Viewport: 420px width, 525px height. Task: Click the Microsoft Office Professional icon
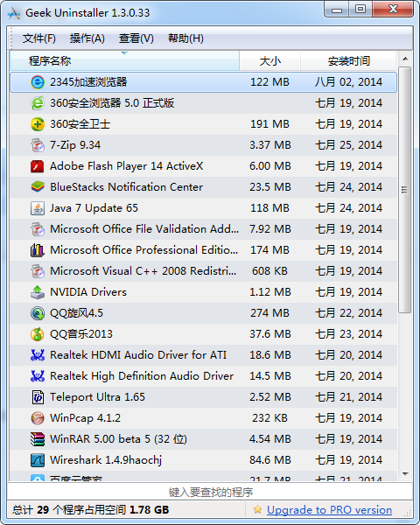point(38,250)
